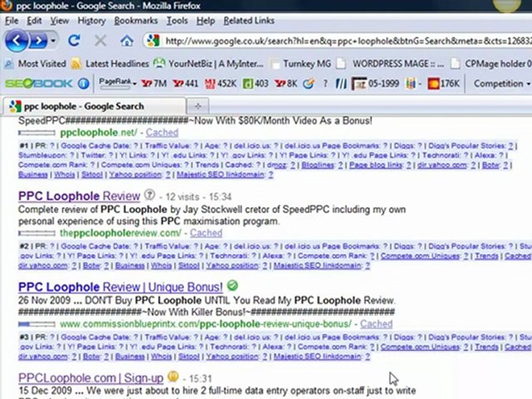Open the PPCLoophole.com | Sign-up result
This screenshot has height=399, width=532.
(90, 378)
